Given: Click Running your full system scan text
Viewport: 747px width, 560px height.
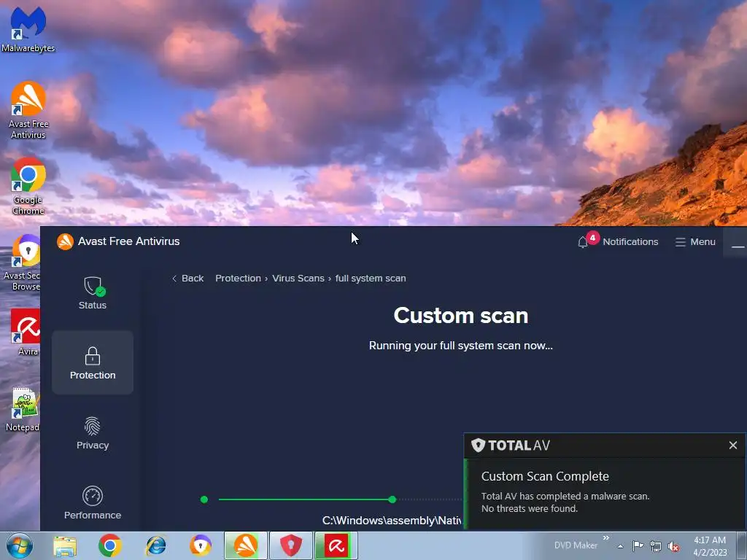Looking at the screenshot, I should point(461,346).
